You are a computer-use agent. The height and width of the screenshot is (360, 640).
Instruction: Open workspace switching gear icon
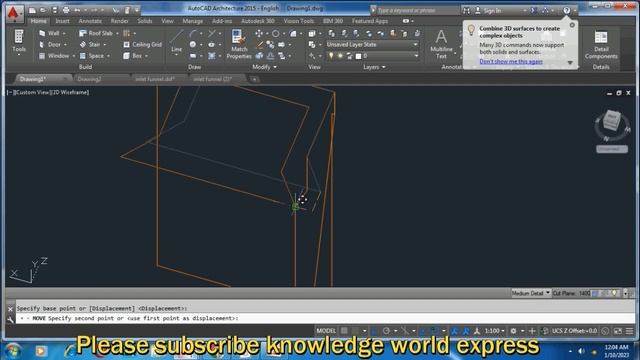513,331
